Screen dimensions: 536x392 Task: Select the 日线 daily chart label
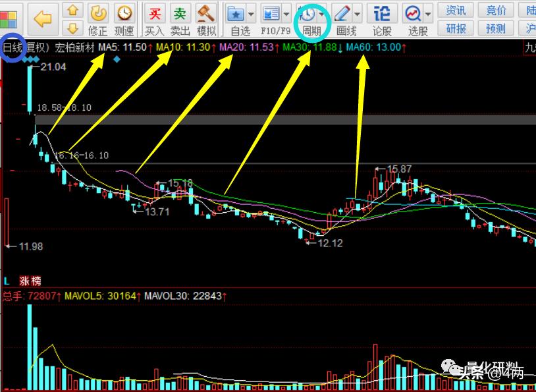(13, 48)
